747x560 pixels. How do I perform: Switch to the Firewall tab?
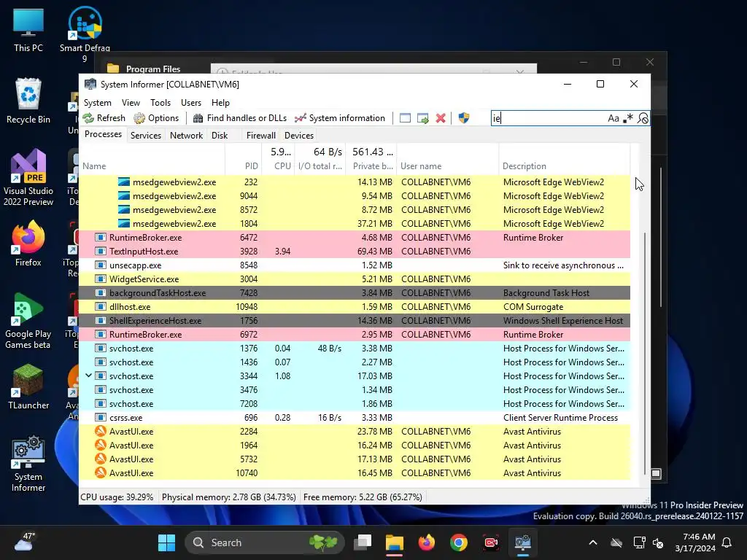pos(260,135)
